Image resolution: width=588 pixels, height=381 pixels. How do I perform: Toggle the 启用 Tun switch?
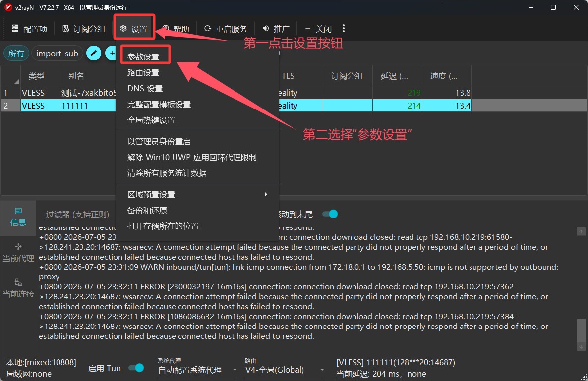[x=136, y=368]
